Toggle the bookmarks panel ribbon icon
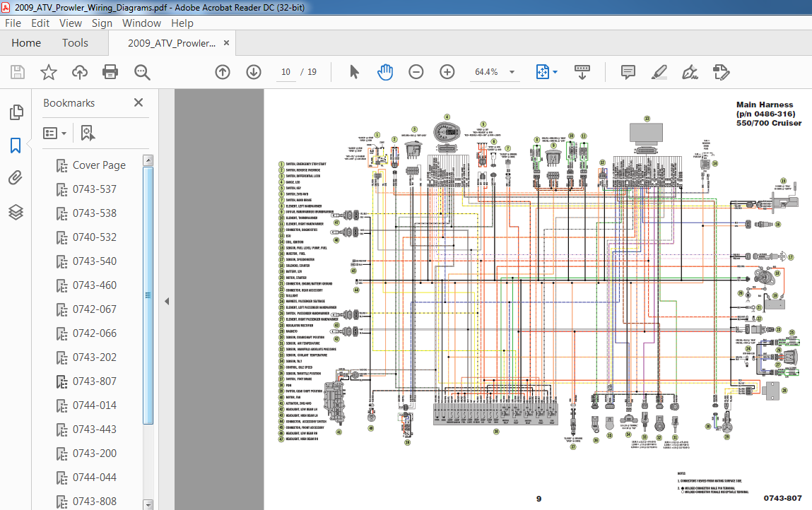This screenshot has width=812, height=510. click(16, 146)
